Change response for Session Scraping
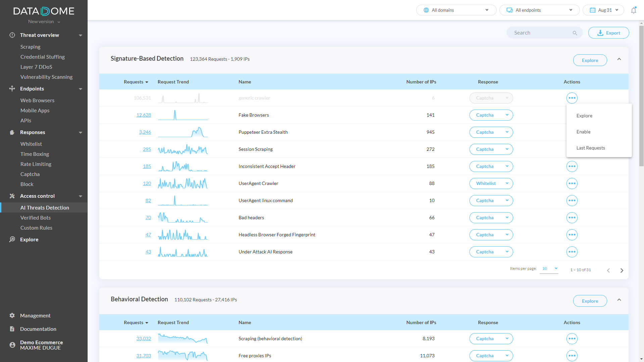The height and width of the screenshot is (362, 644). 491,149
